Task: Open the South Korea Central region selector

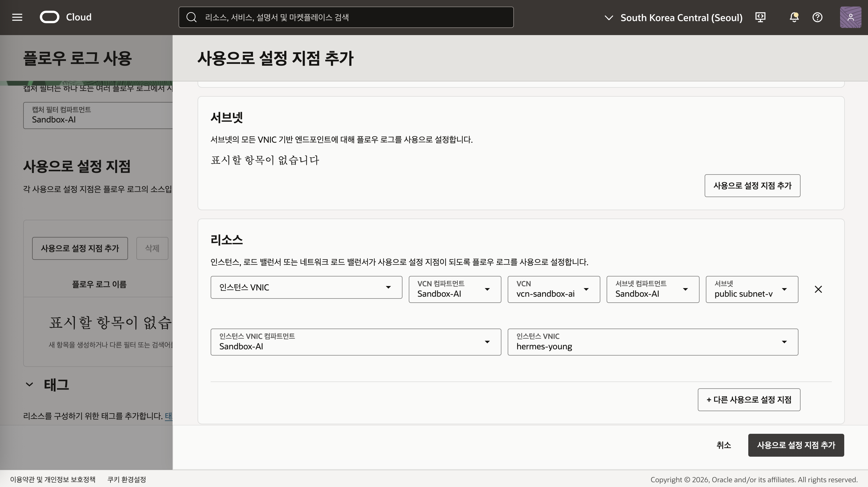Action: [x=673, y=18]
